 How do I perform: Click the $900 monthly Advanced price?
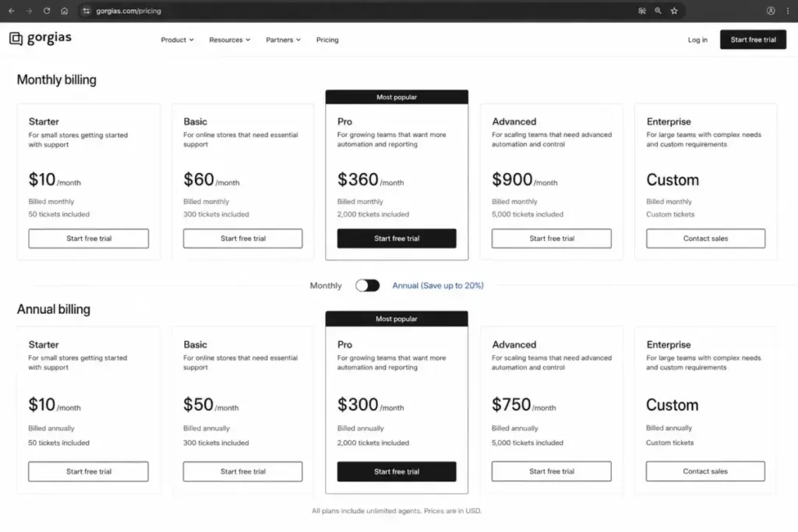(x=512, y=179)
